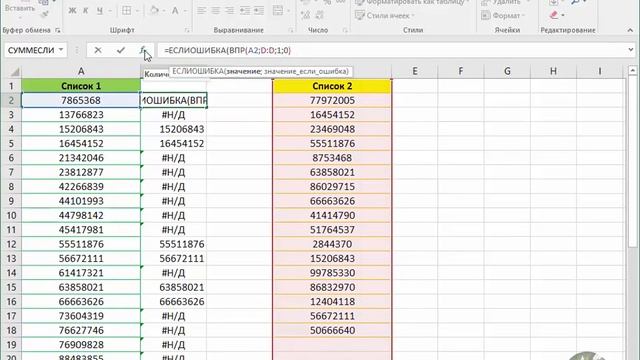This screenshot has width=640, height=360.
Task: Click cell with 77972005
Action: click(332, 100)
